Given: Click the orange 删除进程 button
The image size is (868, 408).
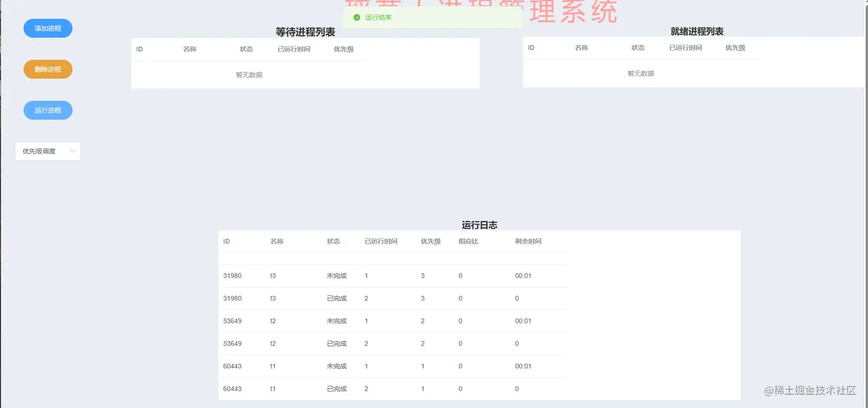Looking at the screenshot, I should coord(48,70).
